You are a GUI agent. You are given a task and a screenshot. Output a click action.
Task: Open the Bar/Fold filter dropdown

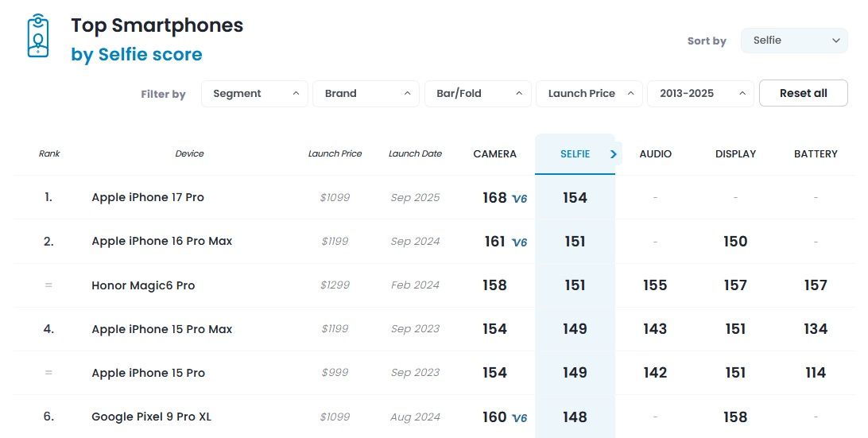click(x=478, y=94)
